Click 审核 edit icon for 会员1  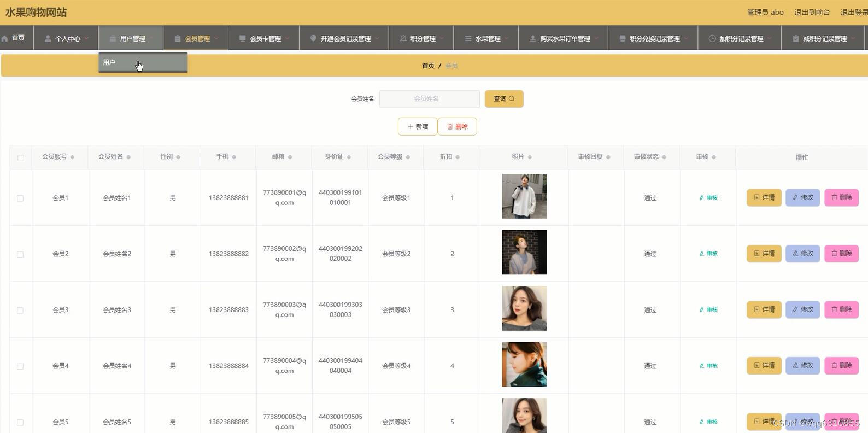tap(702, 198)
